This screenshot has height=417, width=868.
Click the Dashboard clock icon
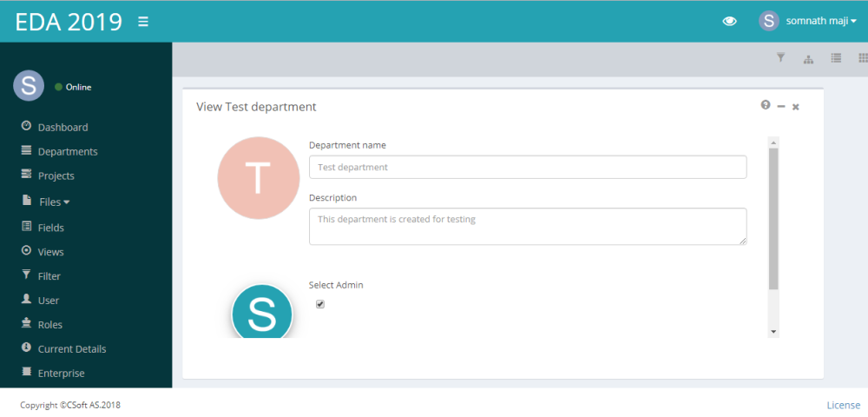pyautogui.click(x=26, y=126)
